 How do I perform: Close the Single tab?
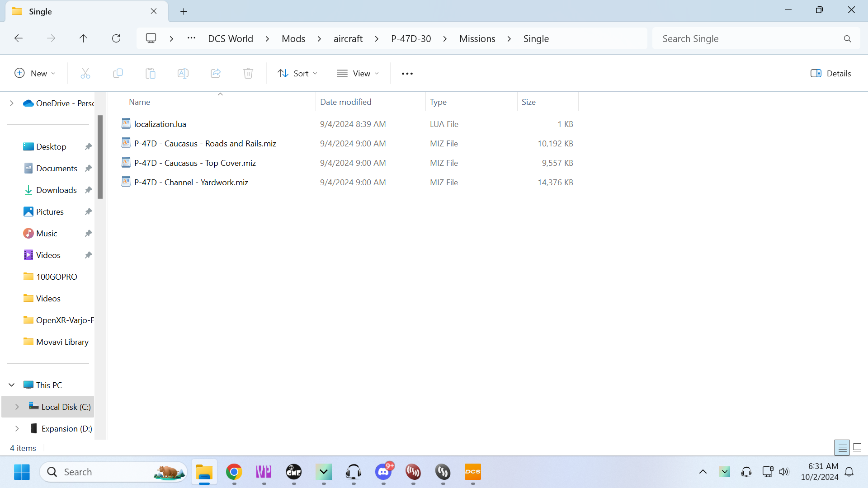pyautogui.click(x=154, y=11)
